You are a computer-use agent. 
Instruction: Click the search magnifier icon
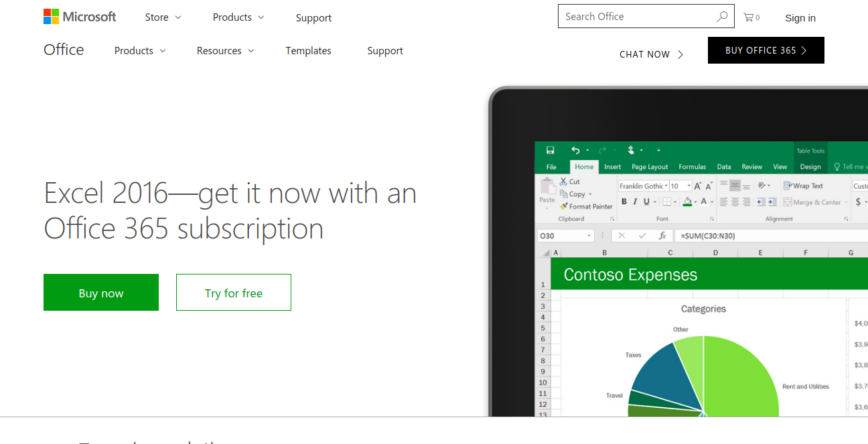722,17
